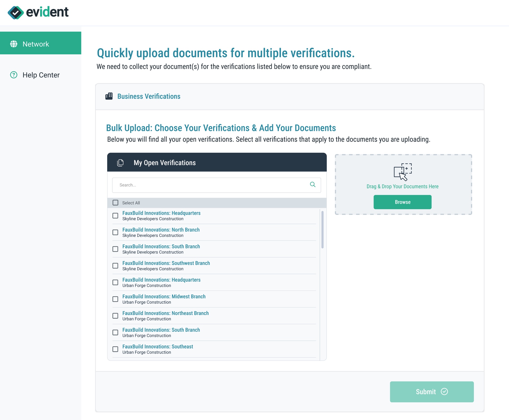The height and width of the screenshot is (420, 509).
Task: Click the verifications list scrollbar
Action: pyautogui.click(x=322, y=230)
